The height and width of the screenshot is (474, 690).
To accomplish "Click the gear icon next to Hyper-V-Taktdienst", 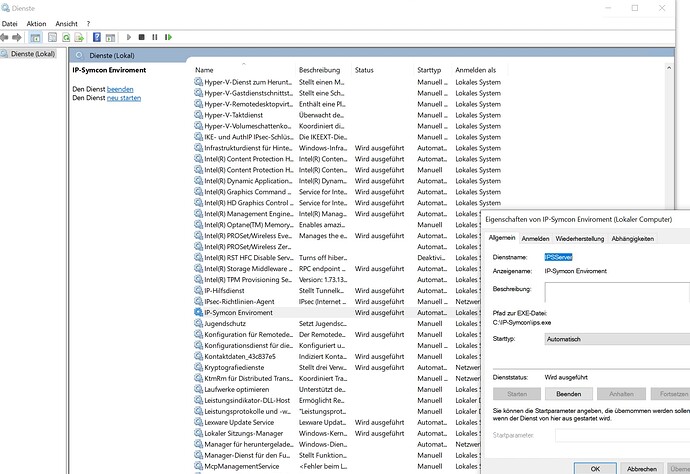I will pos(198,115).
